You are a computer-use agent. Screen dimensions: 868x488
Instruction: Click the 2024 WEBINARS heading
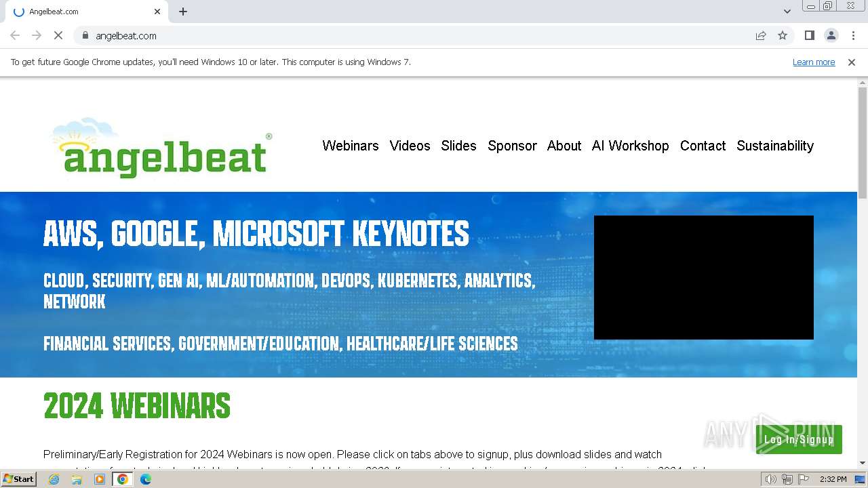(137, 406)
